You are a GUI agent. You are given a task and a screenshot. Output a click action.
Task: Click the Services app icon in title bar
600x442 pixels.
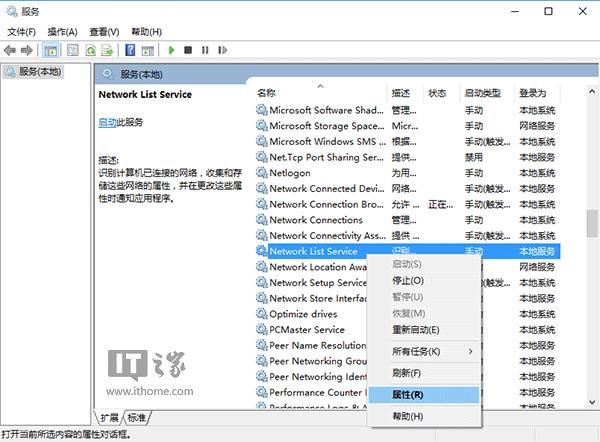point(12,11)
